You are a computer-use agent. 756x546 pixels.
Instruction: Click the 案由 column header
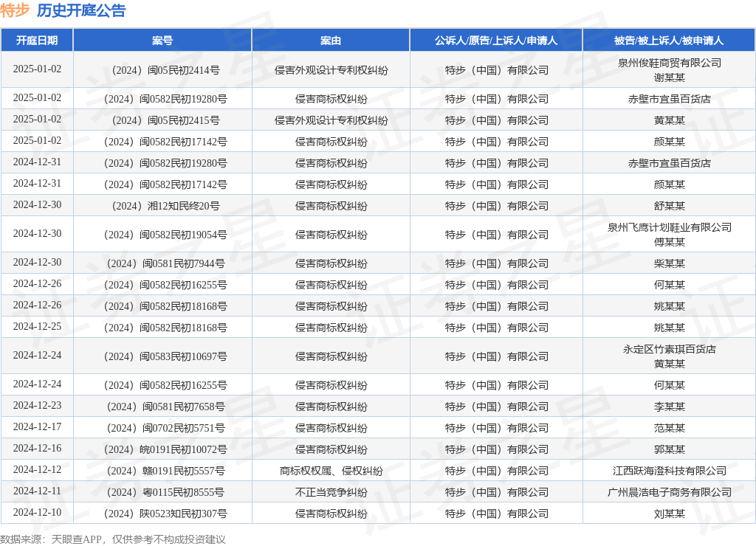[331, 41]
